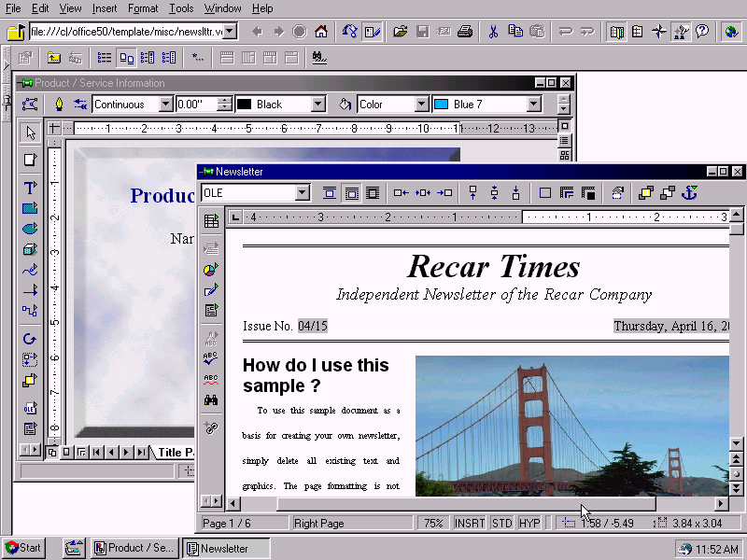Open the URL address dropdown

(x=230, y=32)
